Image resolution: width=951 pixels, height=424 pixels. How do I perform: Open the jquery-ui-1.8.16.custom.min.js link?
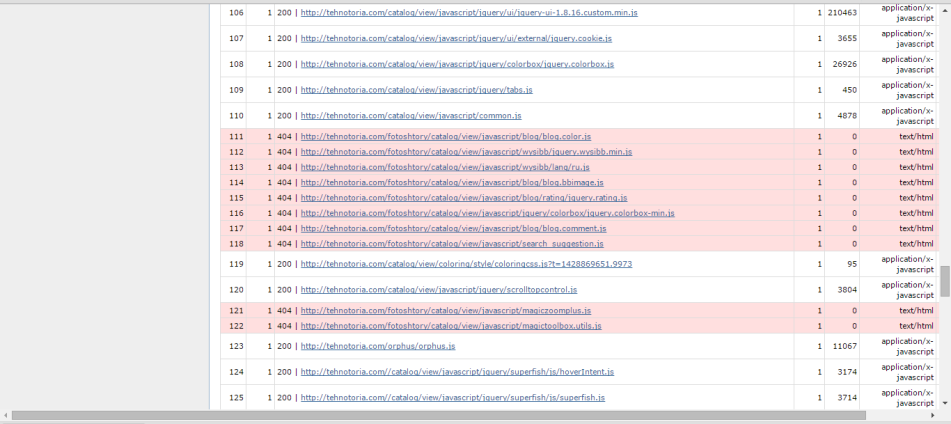[x=469, y=13]
